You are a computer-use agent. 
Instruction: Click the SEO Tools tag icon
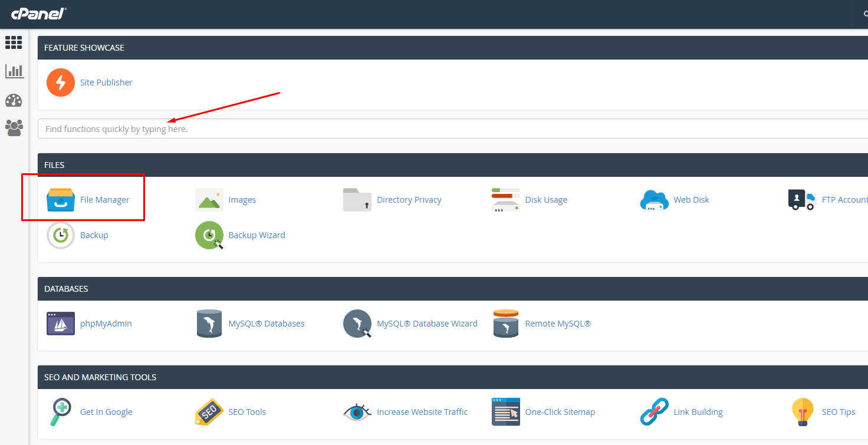(209, 412)
